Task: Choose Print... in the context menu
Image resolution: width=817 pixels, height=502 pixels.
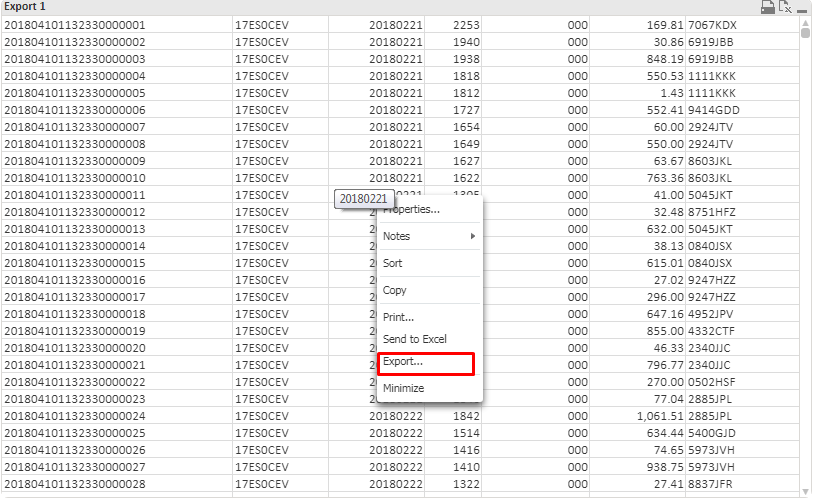Action: pos(398,317)
